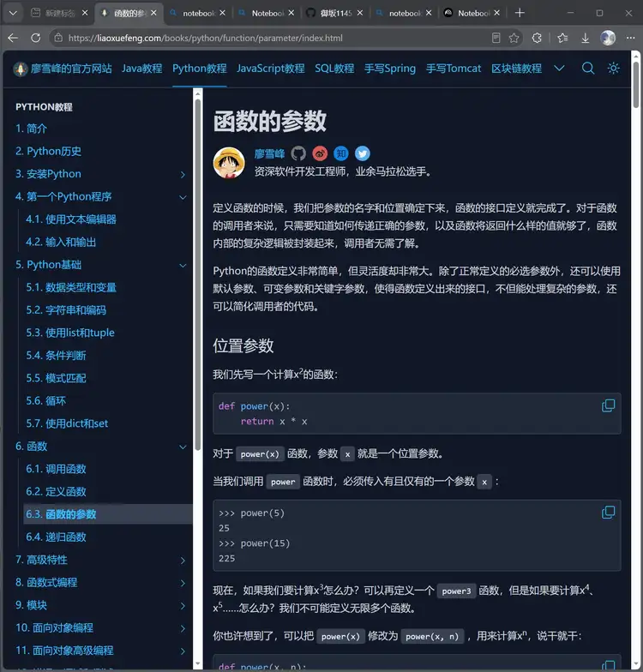
Task: Open the Python教程 navigation item
Action: coord(199,69)
